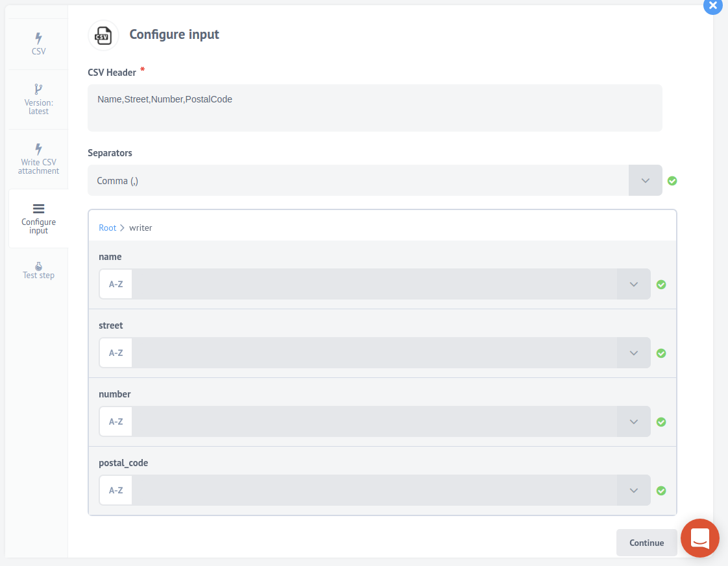Click the writer breadcrumb item
Image resolution: width=728 pixels, height=566 pixels.
coord(141,228)
